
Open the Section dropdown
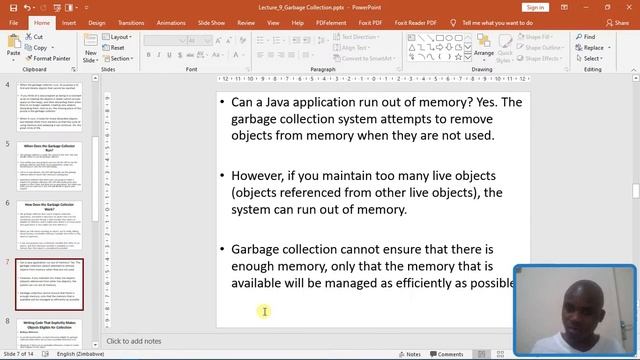pos(118,58)
